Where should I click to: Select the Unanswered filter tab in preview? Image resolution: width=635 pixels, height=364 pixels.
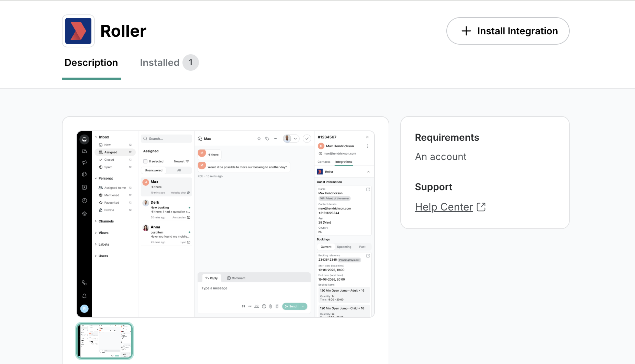point(154,170)
